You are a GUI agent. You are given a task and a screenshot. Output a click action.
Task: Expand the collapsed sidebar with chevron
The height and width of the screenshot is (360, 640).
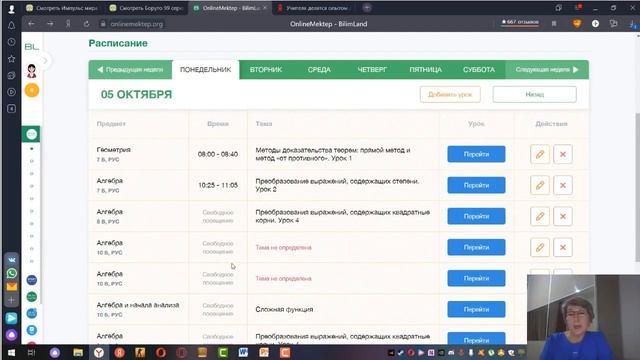pos(45,61)
